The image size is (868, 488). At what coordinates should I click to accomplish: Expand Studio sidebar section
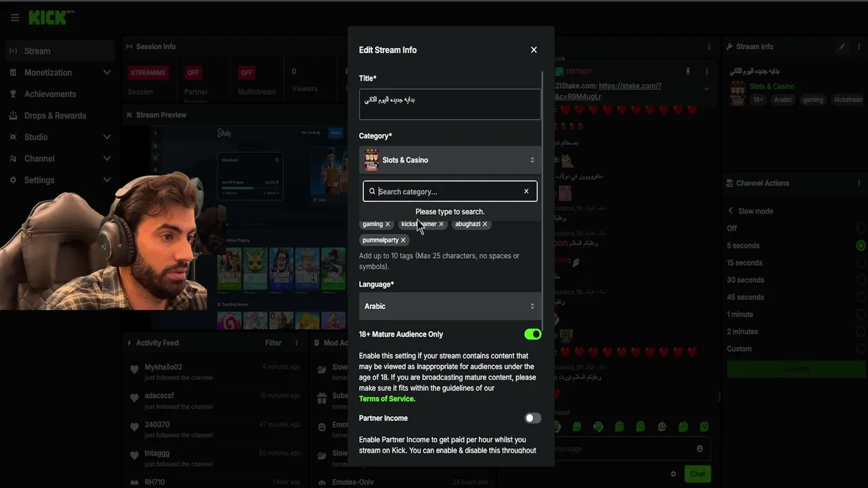pos(106,137)
